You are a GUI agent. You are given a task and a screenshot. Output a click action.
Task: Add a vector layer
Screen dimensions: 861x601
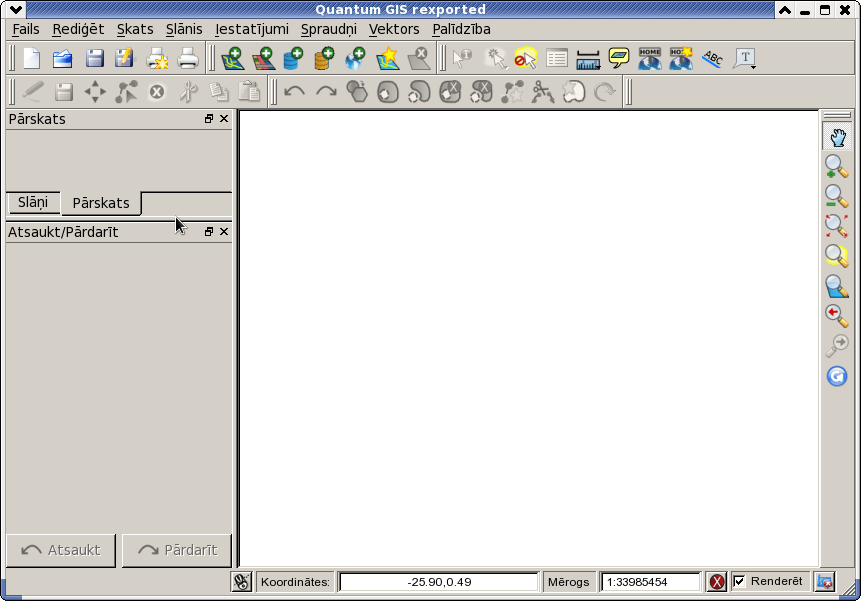(x=232, y=58)
